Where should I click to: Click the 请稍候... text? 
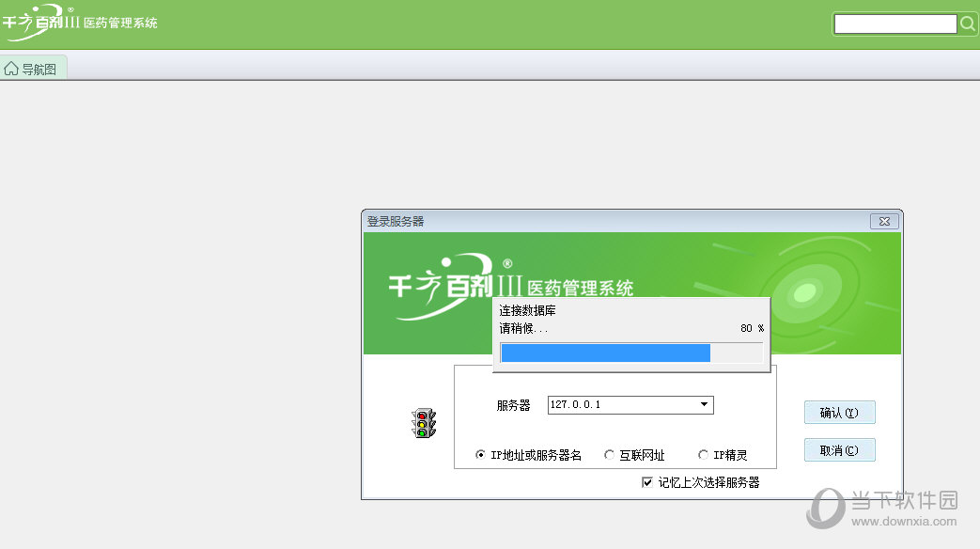[523, 328]
